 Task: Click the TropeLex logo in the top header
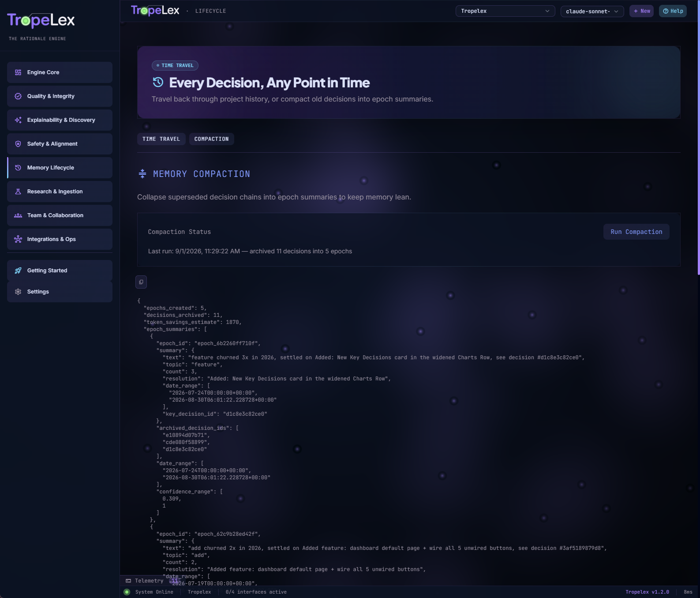[x=155, y=11]
